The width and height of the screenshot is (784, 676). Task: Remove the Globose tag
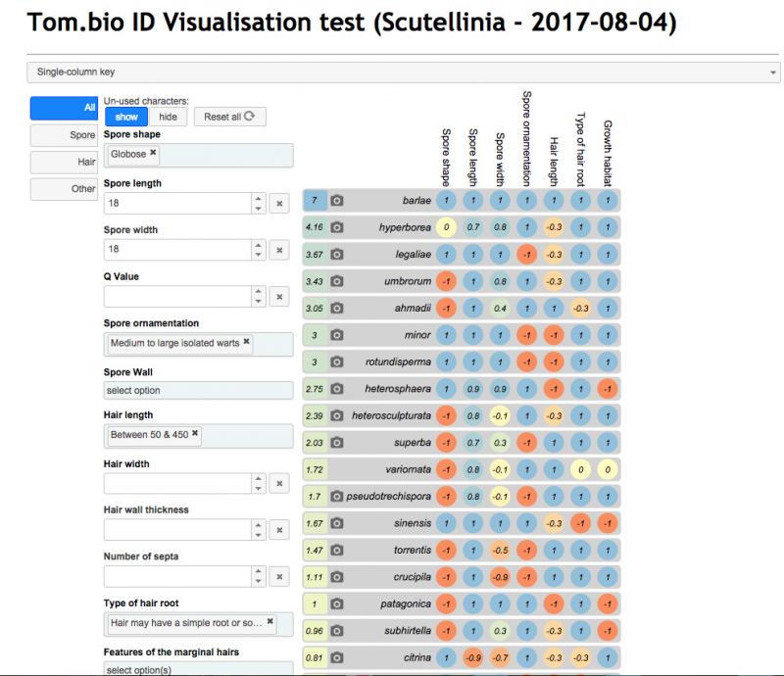153,152
